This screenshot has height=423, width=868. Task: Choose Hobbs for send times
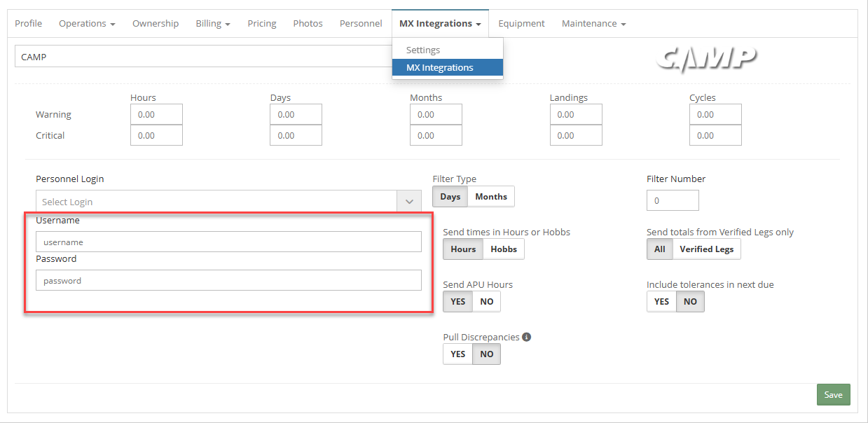point(504,249)
